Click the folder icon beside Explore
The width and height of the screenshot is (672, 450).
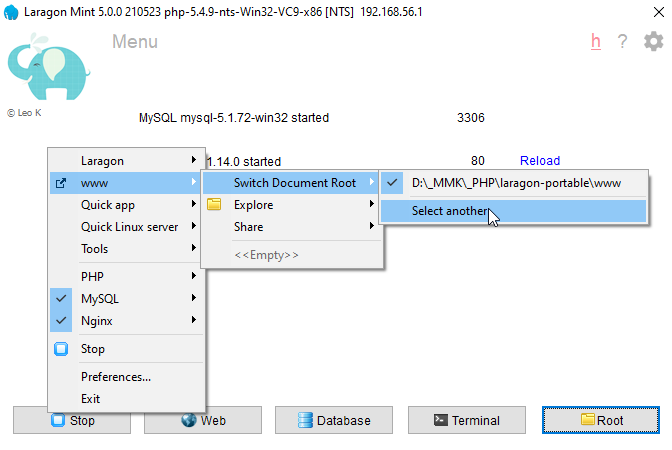tap(214, 205)
